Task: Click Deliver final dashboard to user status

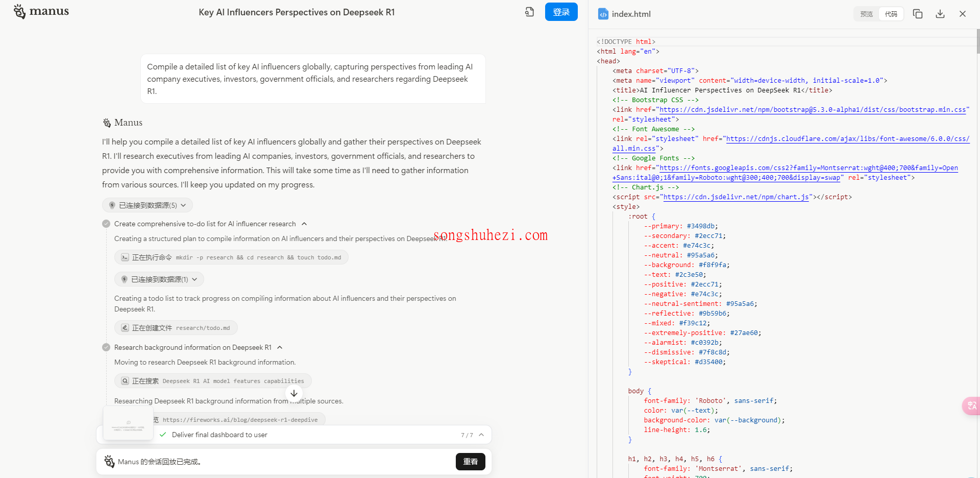Action: 219,435
